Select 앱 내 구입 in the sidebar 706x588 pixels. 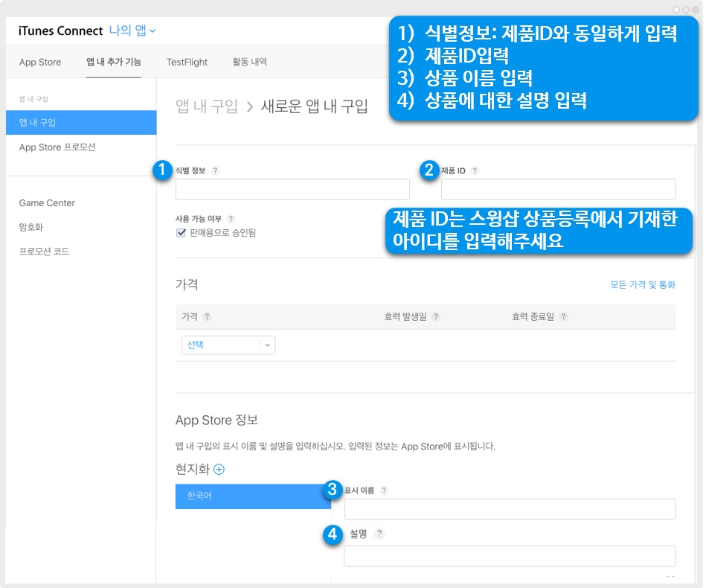(81, 123)
